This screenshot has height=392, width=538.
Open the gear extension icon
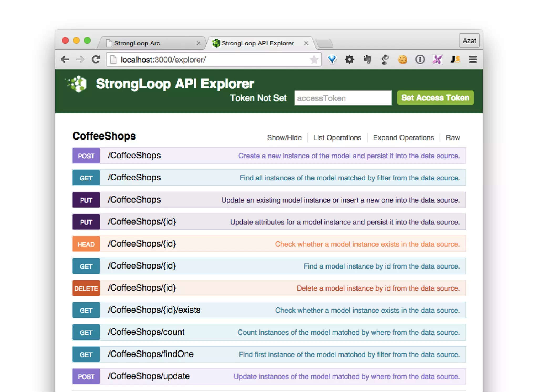349,60
